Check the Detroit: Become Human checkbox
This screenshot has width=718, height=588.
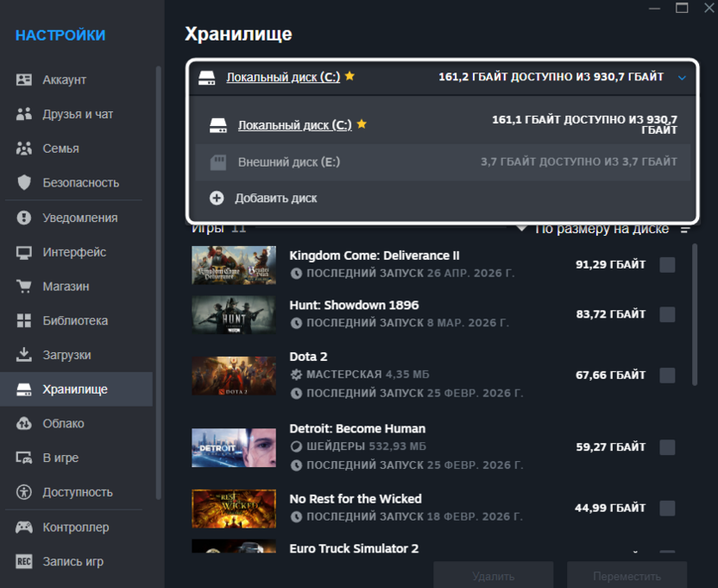pos(667,447)
